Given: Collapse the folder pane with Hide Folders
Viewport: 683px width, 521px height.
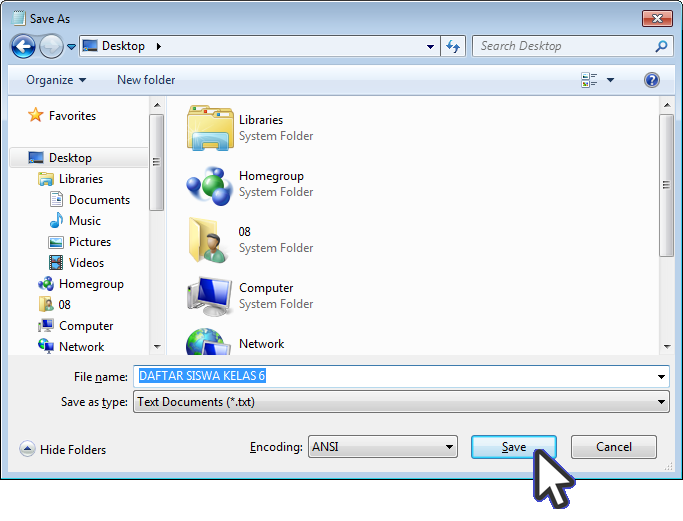Looking at the screenshot, I should click(x=62, y=449).
